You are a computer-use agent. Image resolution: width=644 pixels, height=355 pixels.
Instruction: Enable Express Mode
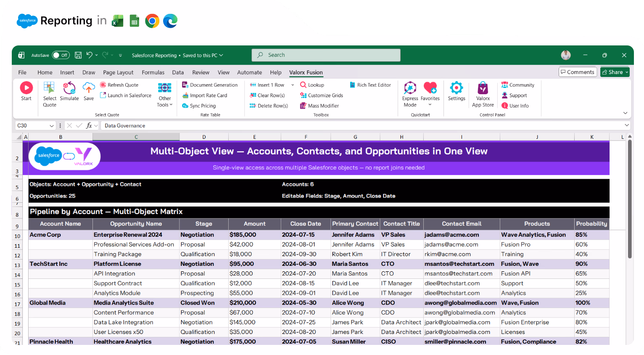pyautogui.click(x=410, y=92)
